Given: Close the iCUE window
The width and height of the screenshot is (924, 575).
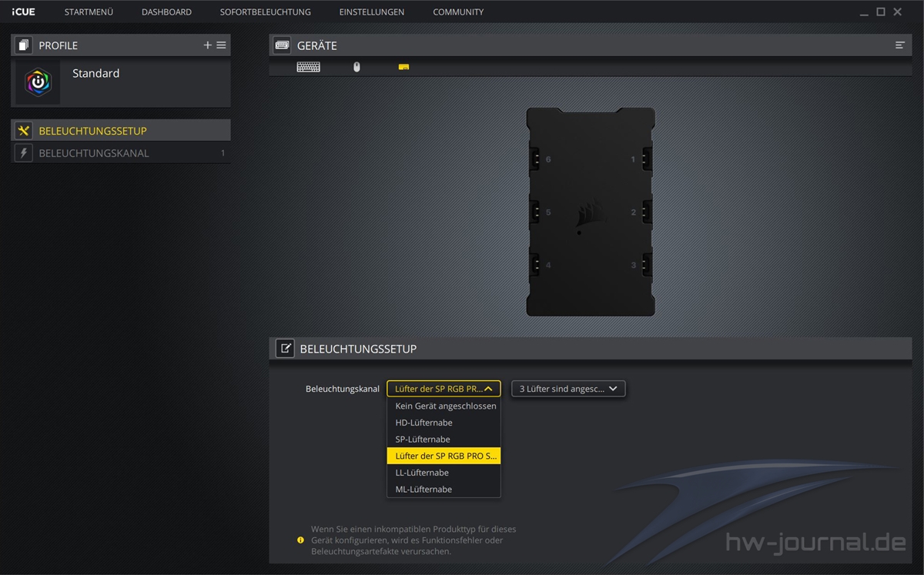Looking at the screenshot, I should pos(898,12).
